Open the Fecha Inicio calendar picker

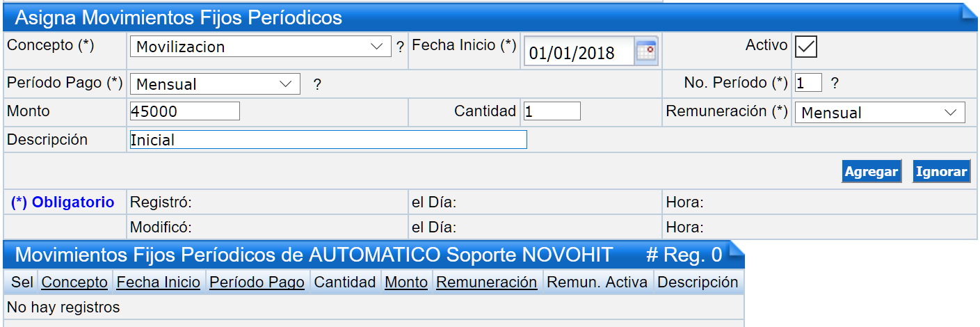click(647, 51)
